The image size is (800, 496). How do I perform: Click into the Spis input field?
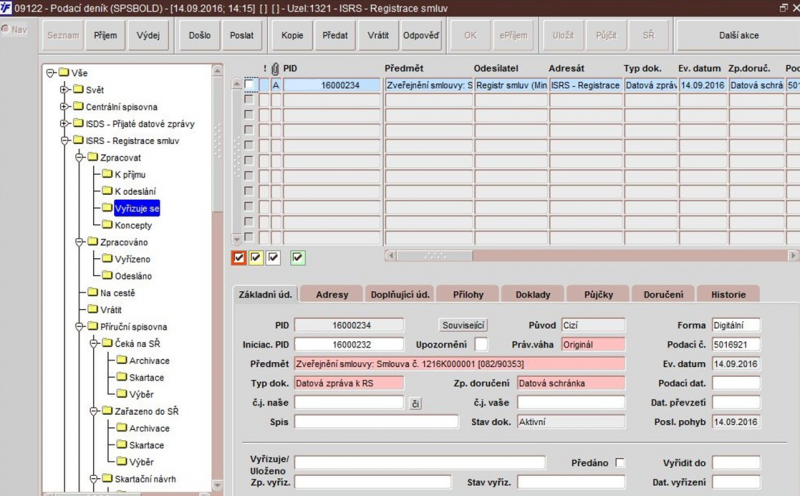tap(376, 421)
